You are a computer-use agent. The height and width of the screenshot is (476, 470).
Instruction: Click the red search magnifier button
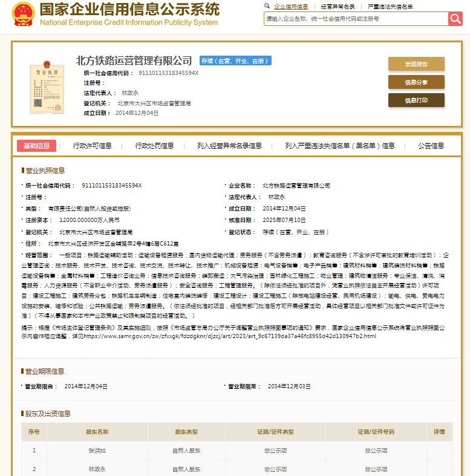point(455,19)
